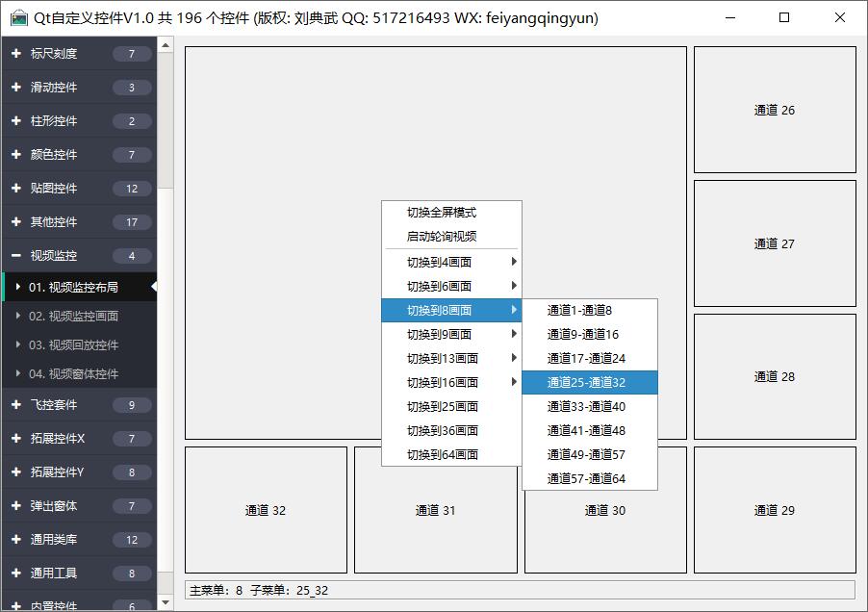
Task: Open the 切换到4画面 submenu arrow
Action: pos(514,262)
